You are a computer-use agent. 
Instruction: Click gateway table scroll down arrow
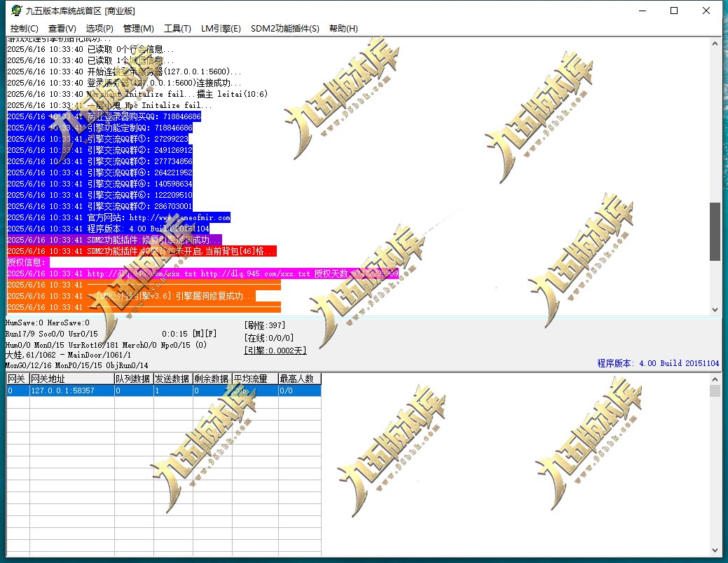[715, 550]
